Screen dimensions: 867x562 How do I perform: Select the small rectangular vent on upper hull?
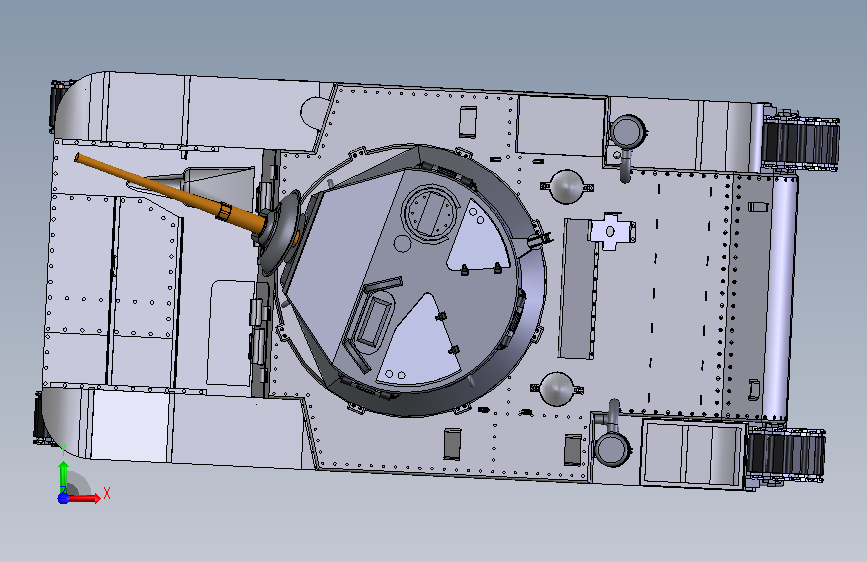click(x=468, y=122)
